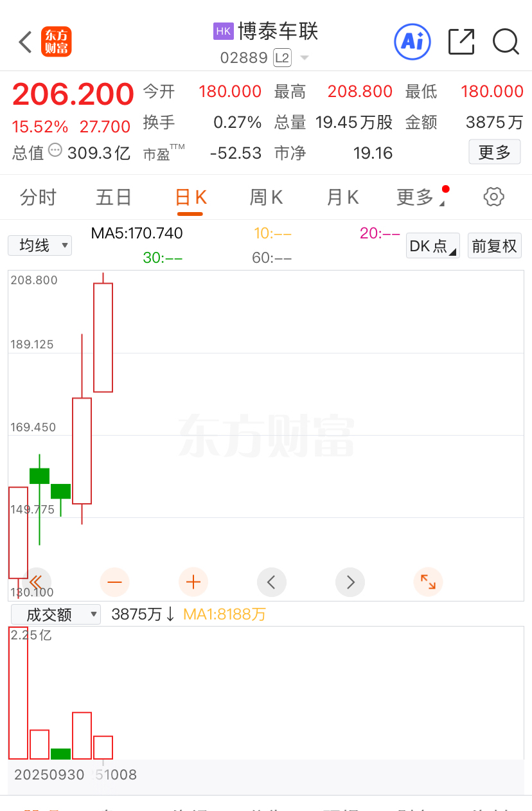Jump to earliest data double-arrow icon
532x811 pixels.
pyautogui.click(x=36, y=582)
